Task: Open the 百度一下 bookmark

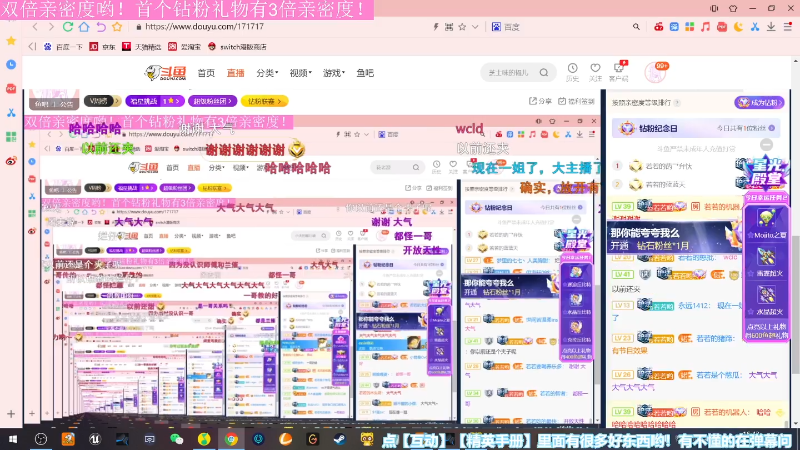Action: [x=63, y=46]
